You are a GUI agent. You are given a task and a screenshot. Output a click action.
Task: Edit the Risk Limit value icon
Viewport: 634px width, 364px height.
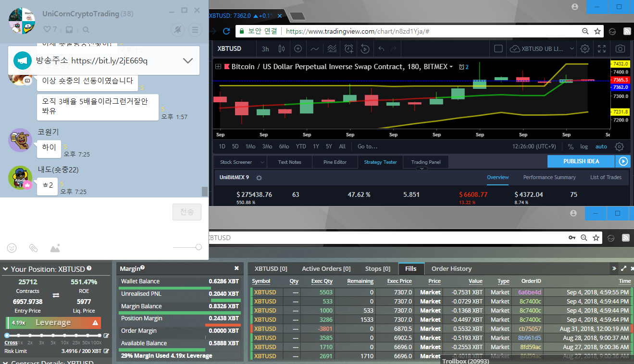[106, 351]
